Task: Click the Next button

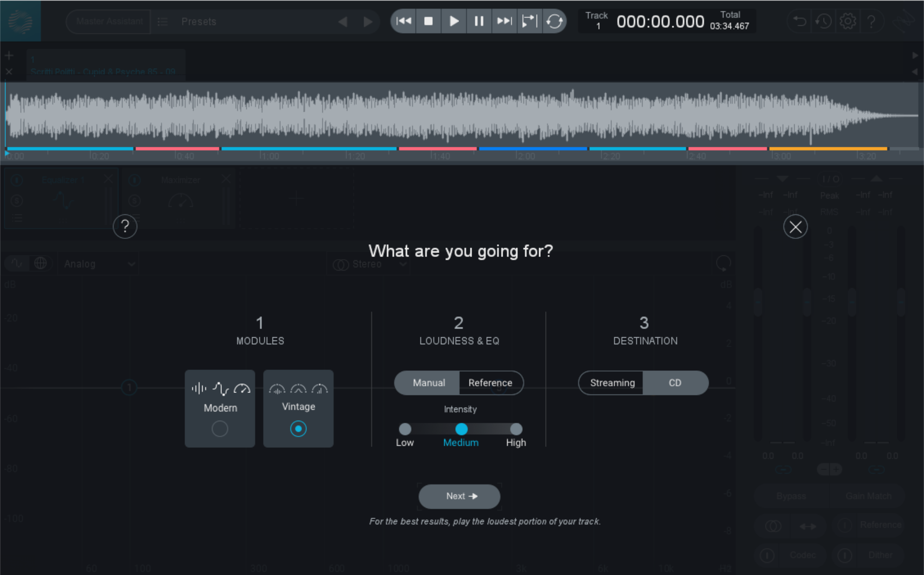Action: [459, 496]
